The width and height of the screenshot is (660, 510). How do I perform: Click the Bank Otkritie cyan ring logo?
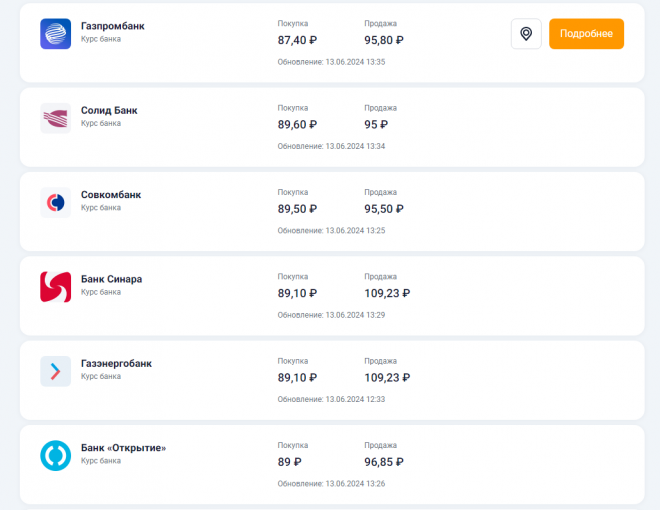tap(56, 456)
